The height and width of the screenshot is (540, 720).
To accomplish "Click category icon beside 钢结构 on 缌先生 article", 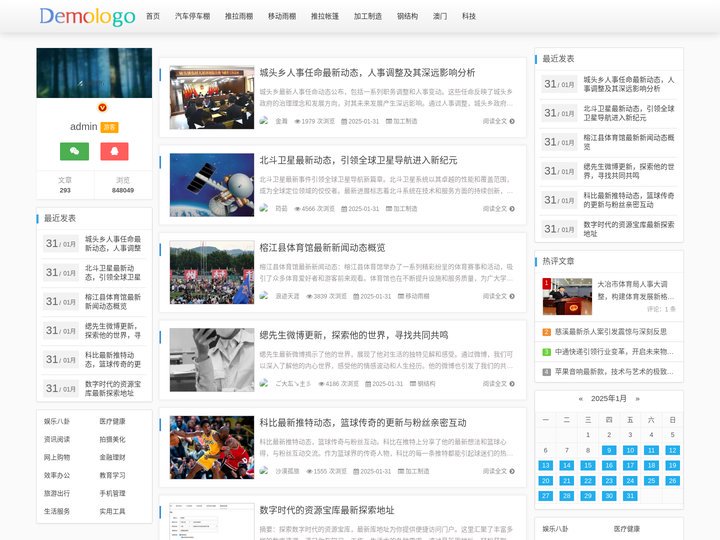I will pyautogui.click(x=412, y=383).
